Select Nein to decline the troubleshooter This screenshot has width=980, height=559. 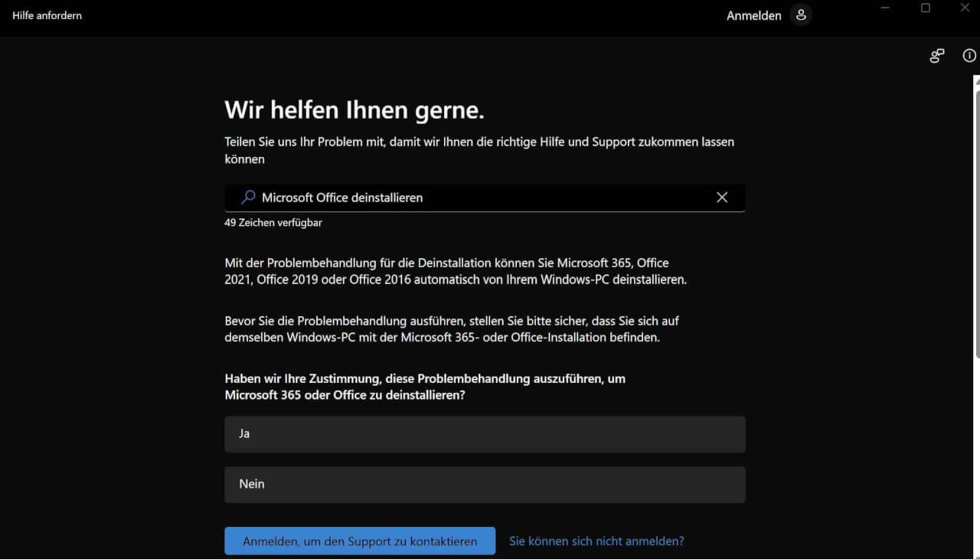click(485, 484)
